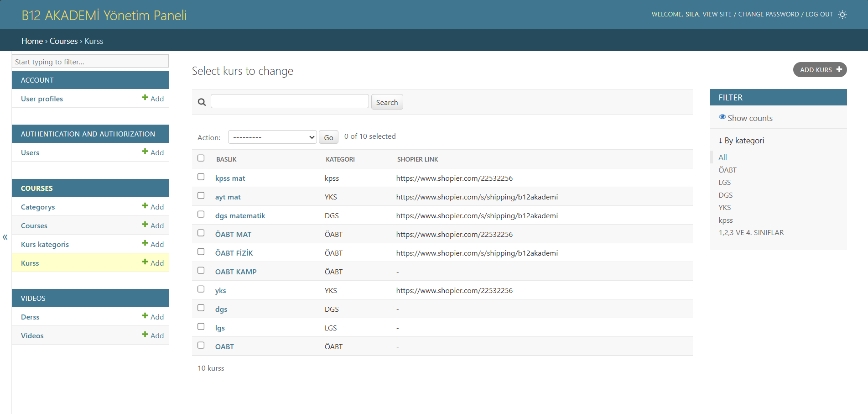This screenshot has width=868, height=414.
Task: Collapse the sidebar with the double-chevron
Action: click(x=5, y=237)
